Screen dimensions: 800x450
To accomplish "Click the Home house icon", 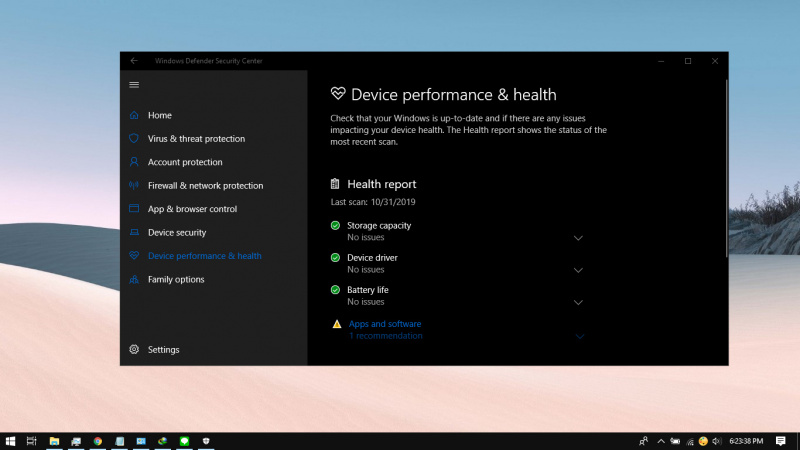I will tap(134, 115).
